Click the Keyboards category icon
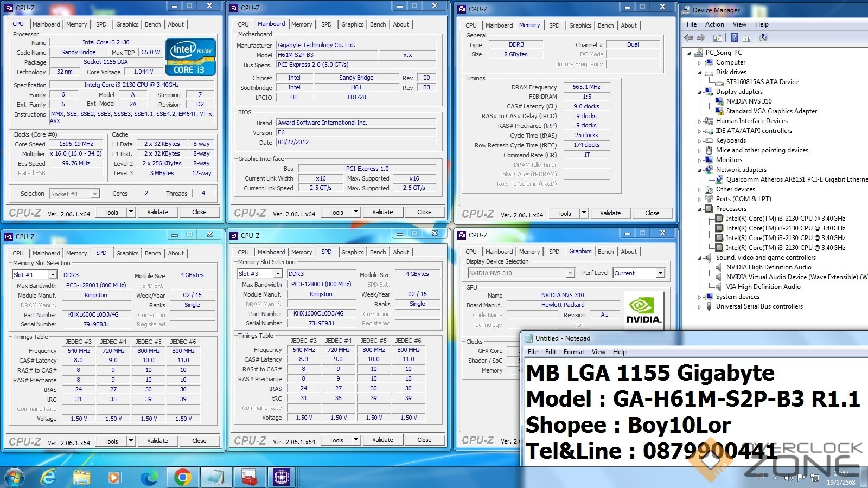Viewport: 868px width, 488px height. 709,140
